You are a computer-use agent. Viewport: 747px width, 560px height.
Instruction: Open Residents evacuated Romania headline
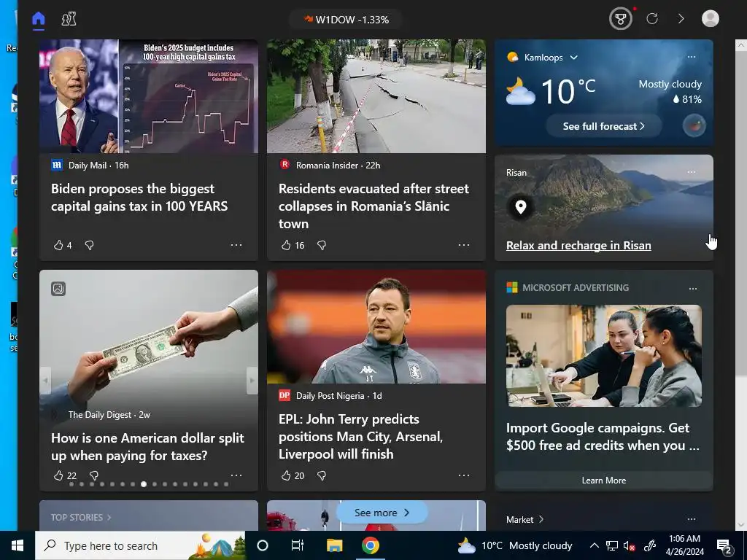pyautogui.click(x=374, y=206)
